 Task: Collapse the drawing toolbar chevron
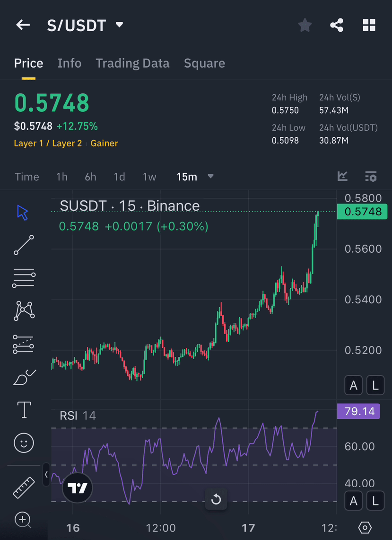[46, 475]
